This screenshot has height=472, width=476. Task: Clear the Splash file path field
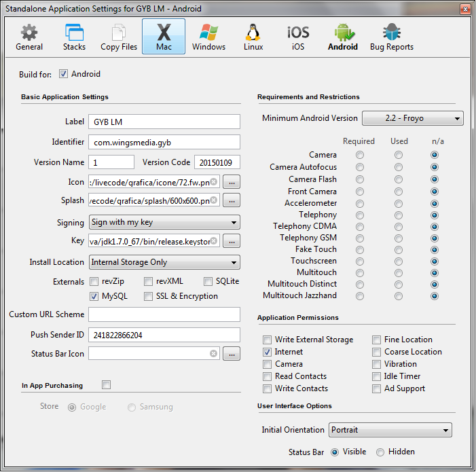pyautogui.click(x=214, y=200)
